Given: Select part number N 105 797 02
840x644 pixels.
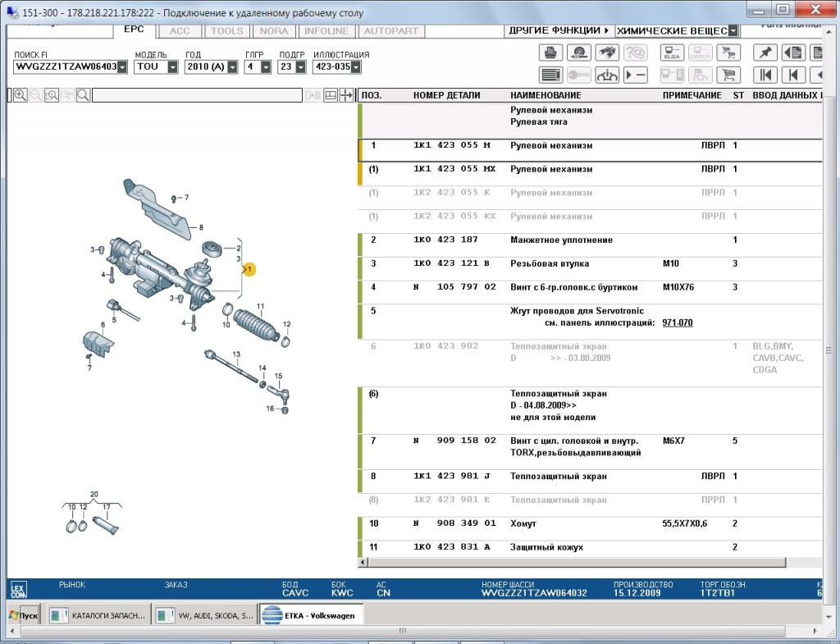Looking at the screenshot, I should (454, 287).
